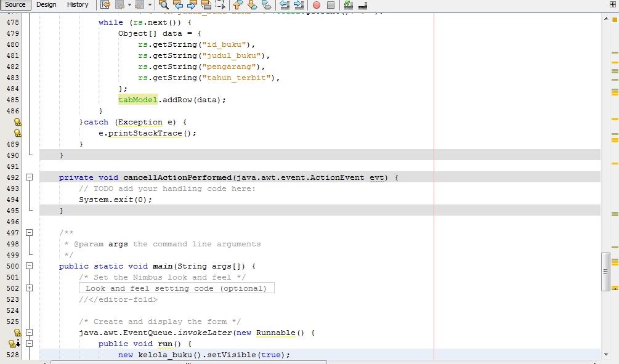Viewport: 619px width, 364px height.
Task: Click the underlined Exception identifier
Action: coord(139,122)
